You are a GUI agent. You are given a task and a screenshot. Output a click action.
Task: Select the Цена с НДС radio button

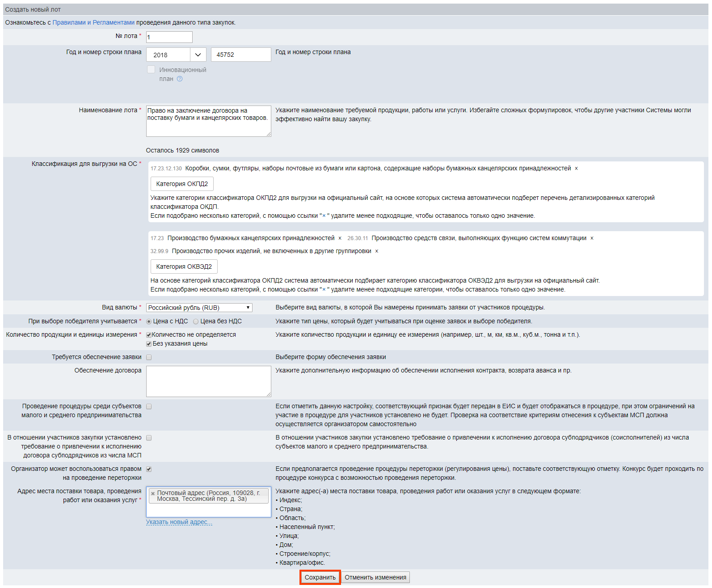coord(149,321)
